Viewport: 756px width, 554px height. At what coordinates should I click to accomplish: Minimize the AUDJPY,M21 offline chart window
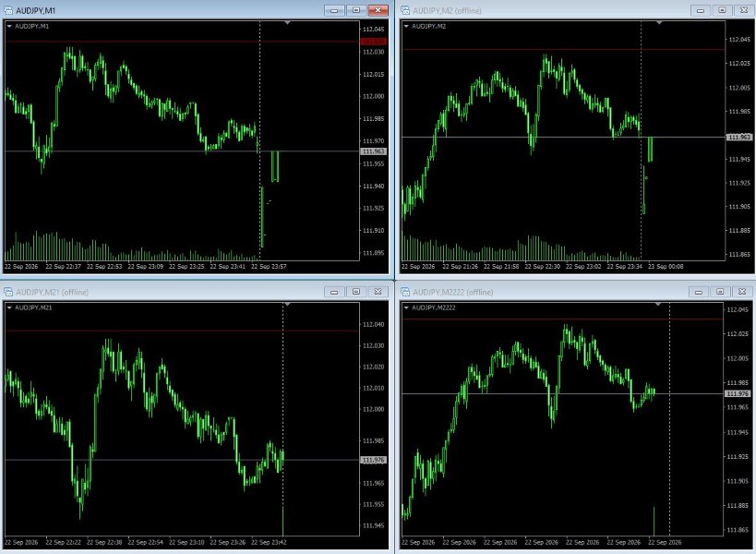point(334,292)
